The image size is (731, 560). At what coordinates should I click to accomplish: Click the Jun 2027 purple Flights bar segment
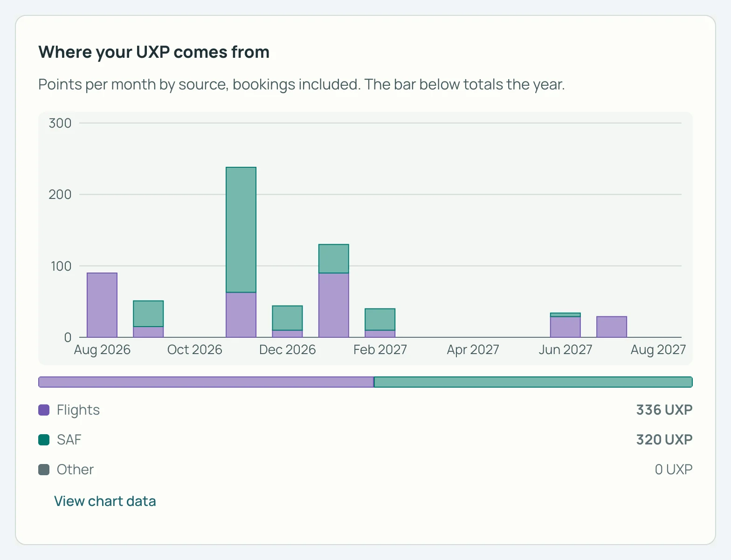pyautogui.click(x=565, y=327)
